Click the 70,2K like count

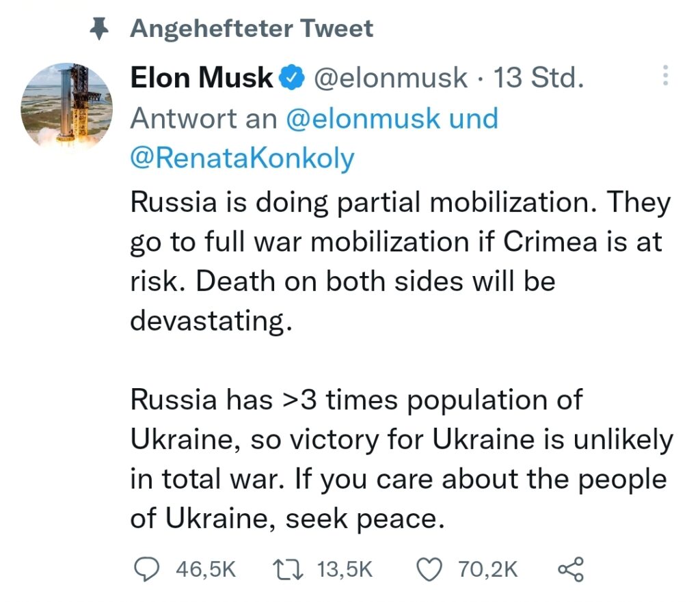pyautogui.click(x=488, y=569)
